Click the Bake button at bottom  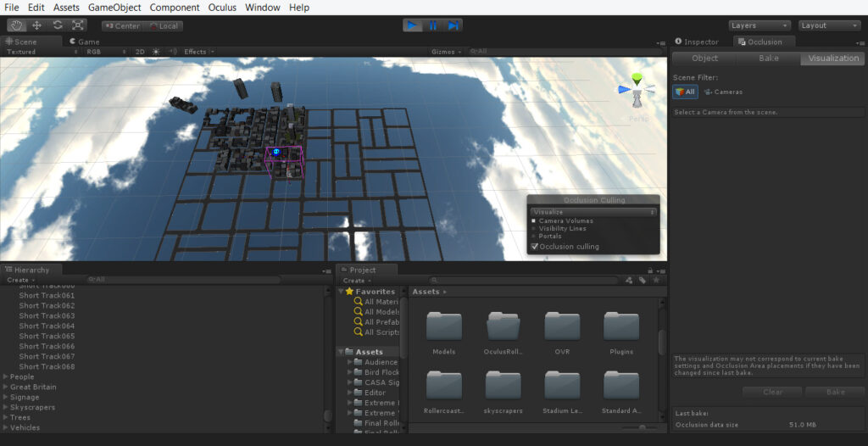point(835,392)
